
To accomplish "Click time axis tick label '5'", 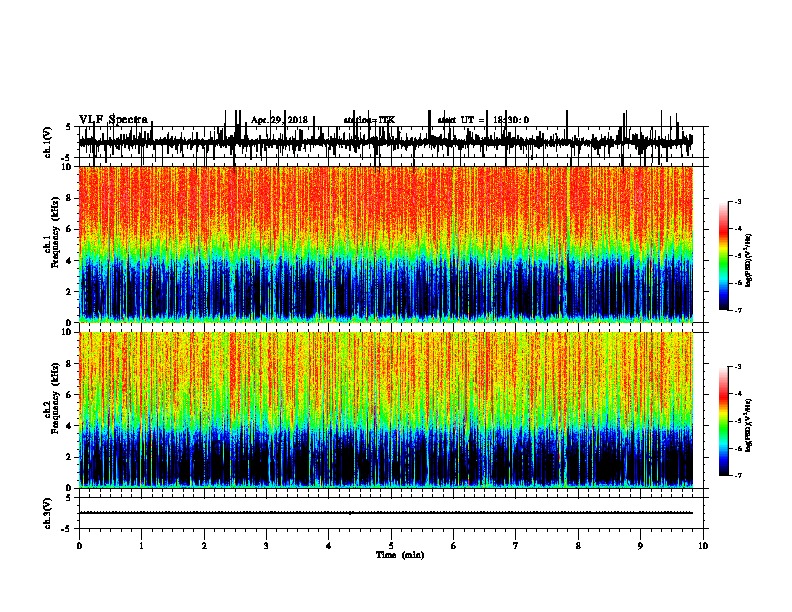I will 391,546.
